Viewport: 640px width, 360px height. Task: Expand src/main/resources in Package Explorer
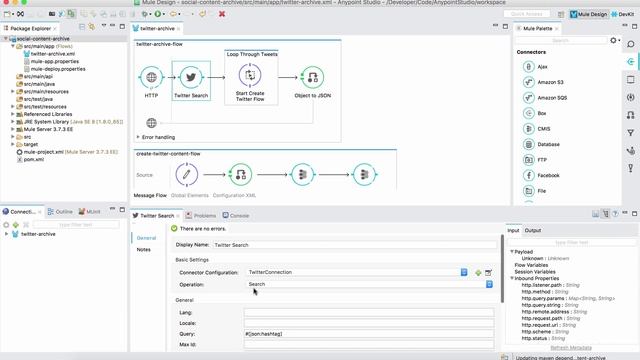click(13, 91)
